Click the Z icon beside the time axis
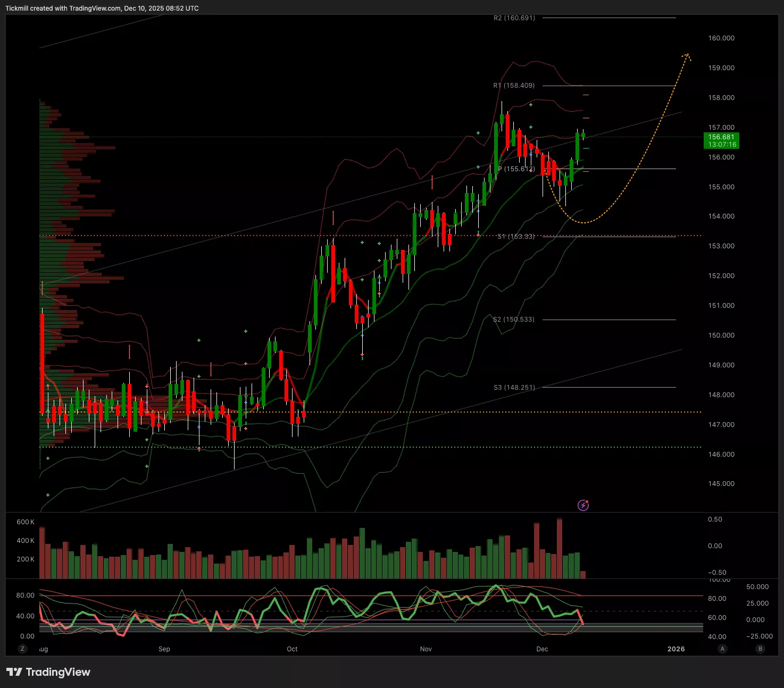The height and width of the screenshot is (688, 784). [22, 649]
